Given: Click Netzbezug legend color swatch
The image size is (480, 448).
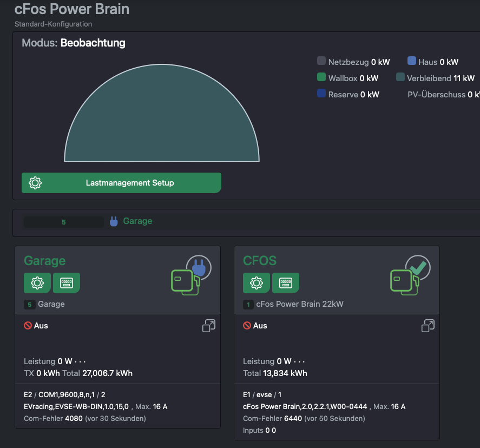Looking at the screenshot, I should 321,61.
